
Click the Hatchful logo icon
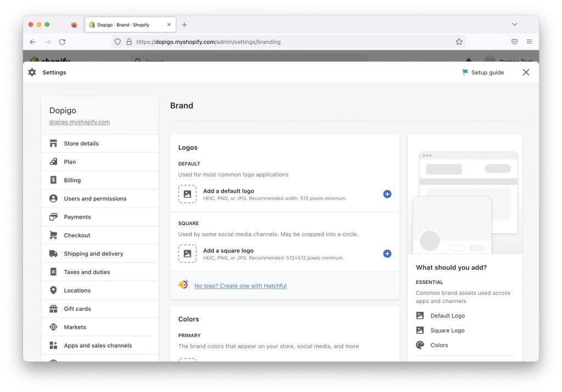click(183, 285)
